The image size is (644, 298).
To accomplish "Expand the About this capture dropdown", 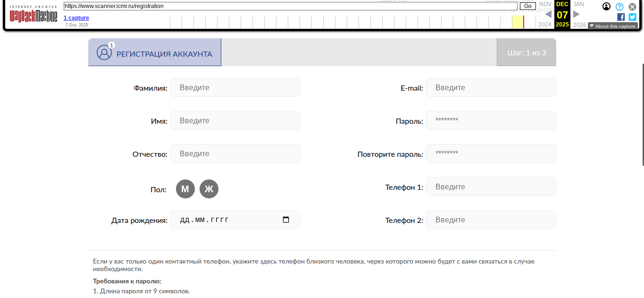I will (x=613, y=26).
